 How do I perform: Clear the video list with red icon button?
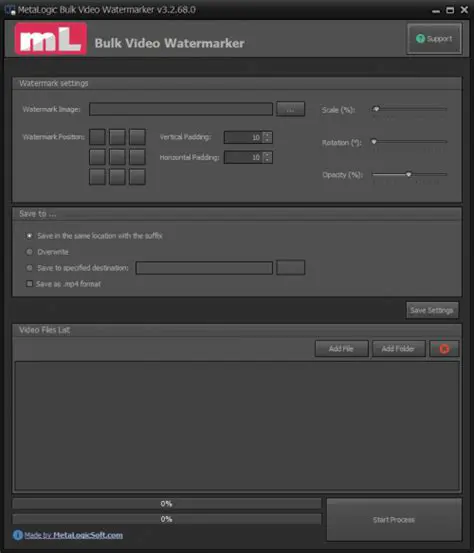point(444,349)
